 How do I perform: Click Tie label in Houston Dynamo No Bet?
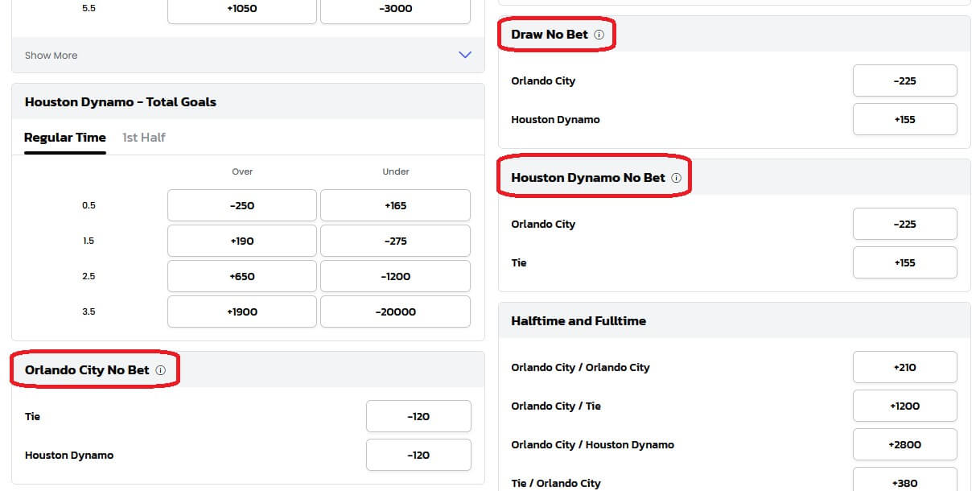pos(519,262)
